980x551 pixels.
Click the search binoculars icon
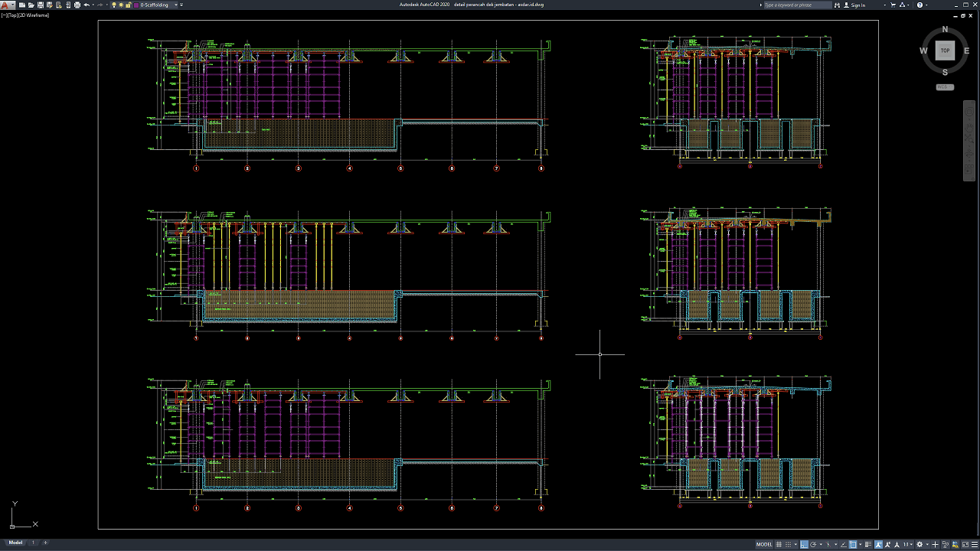837,5
